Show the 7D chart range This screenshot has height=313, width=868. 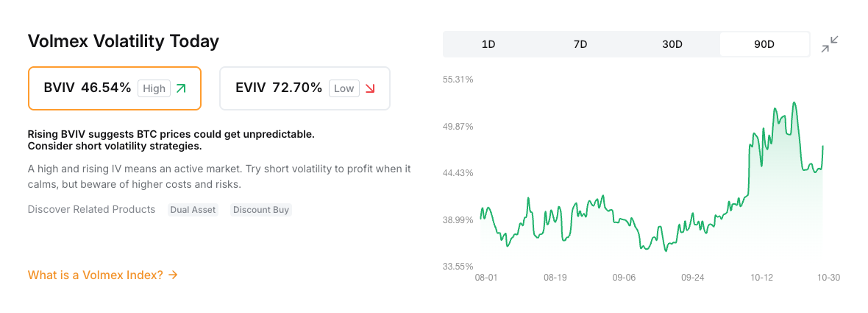click(x=580, y=44)
